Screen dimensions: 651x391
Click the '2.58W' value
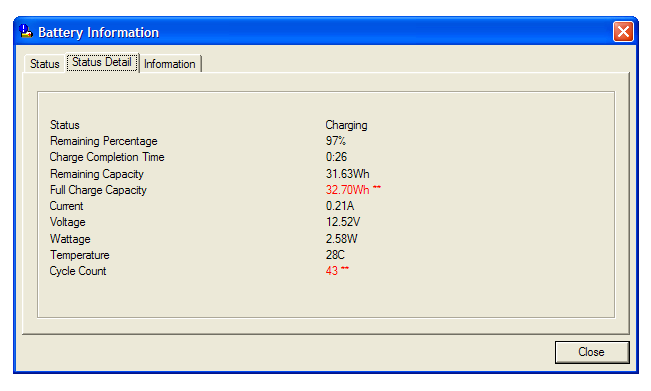341,239
